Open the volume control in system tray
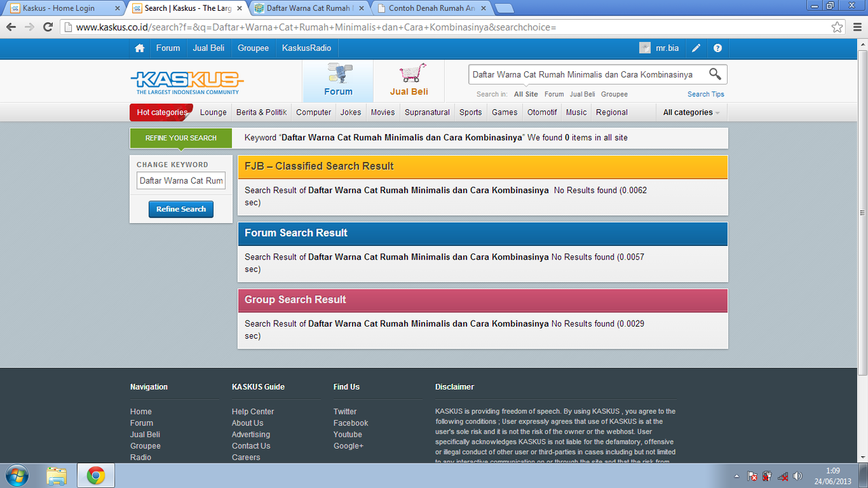Image resolution: width=868 pixels, height=488 pixels. [x=797, y=476]
